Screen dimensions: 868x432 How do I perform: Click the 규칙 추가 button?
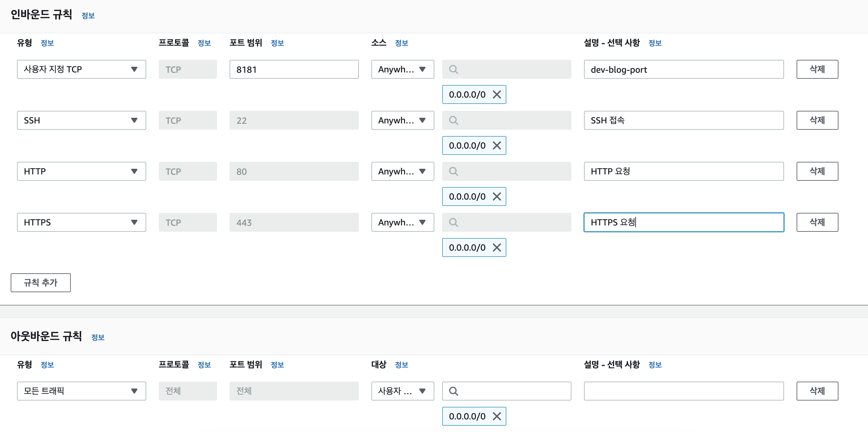[x=41, y=283]
